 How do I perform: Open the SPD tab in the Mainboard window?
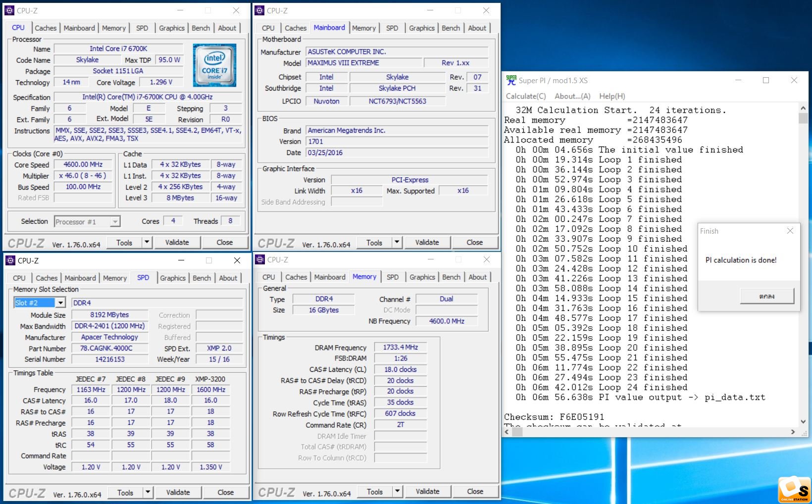pos(392,28)
